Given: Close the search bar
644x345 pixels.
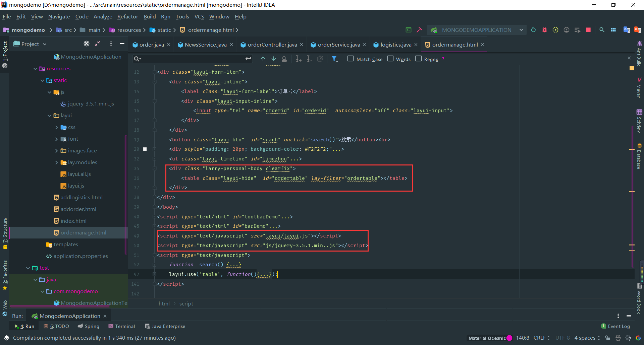Looking at the screenshot, I should 629,58.
